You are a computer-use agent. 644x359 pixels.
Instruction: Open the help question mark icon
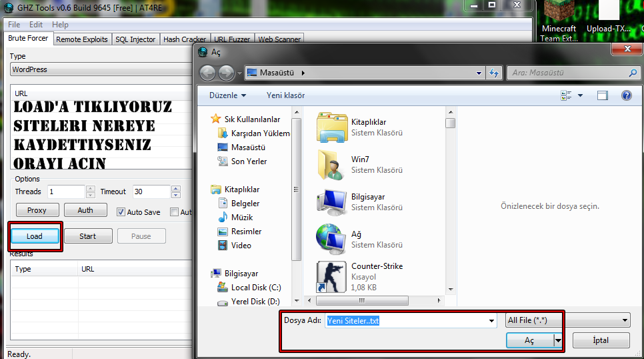coord(627,95)
